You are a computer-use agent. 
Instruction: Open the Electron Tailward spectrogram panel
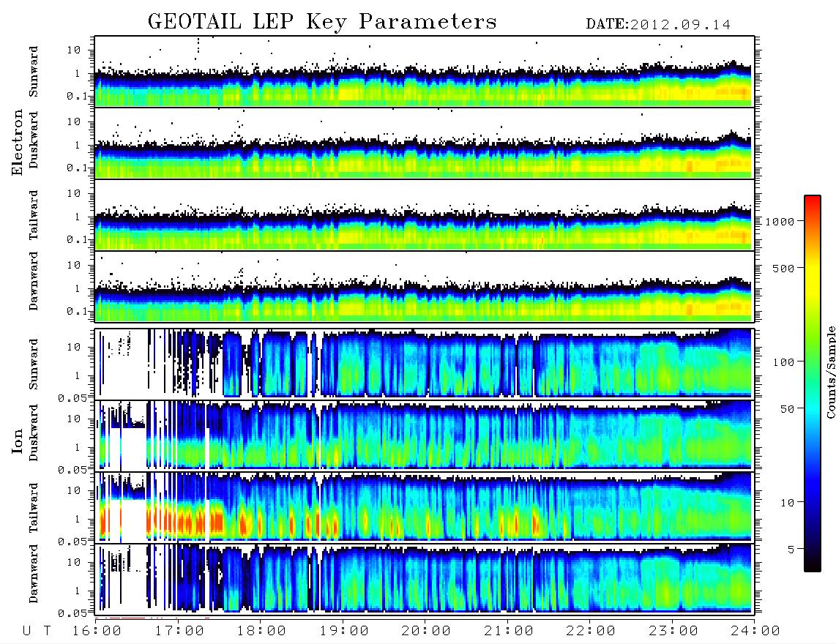(x=425, y=215)
